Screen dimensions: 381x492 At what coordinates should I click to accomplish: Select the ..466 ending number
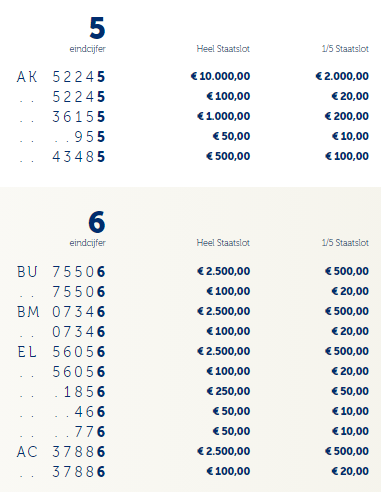pyautogui.click(x=80, y=412)
